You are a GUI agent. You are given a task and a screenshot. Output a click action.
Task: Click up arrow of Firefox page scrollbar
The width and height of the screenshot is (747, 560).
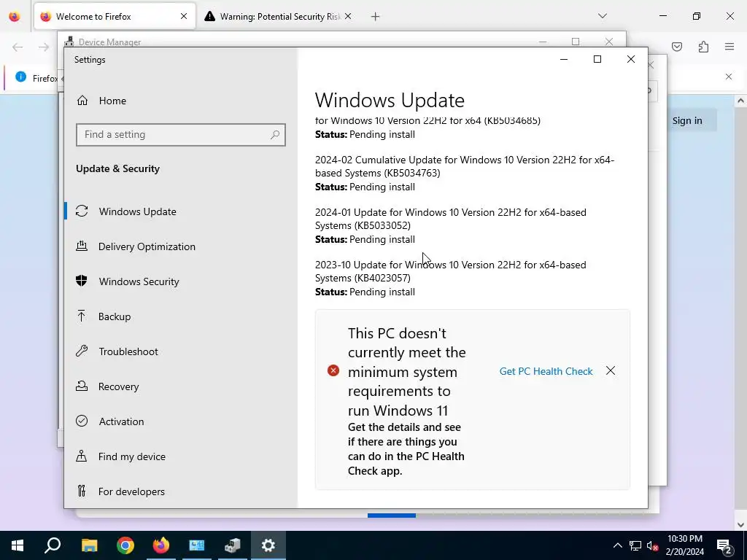[x=740, y=101]
